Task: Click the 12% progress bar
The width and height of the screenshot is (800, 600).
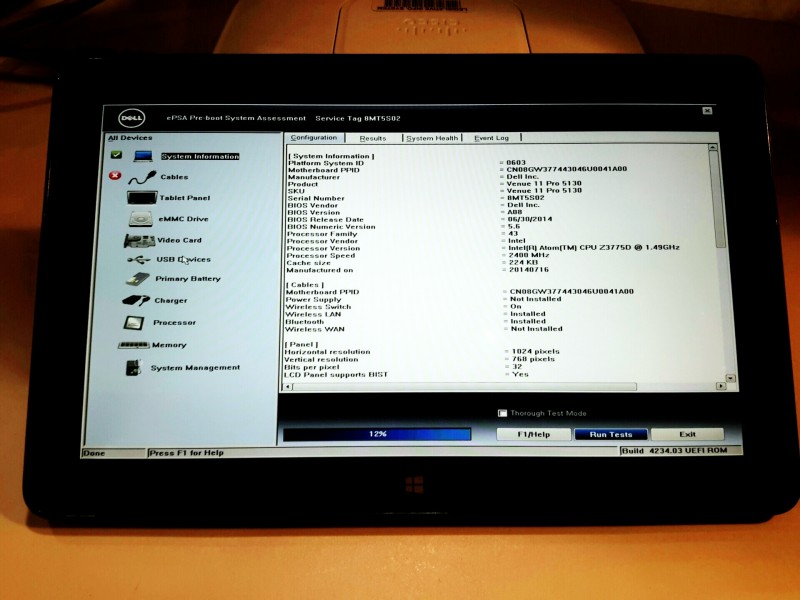Action: pyautogui.click(x=377, y=434)
